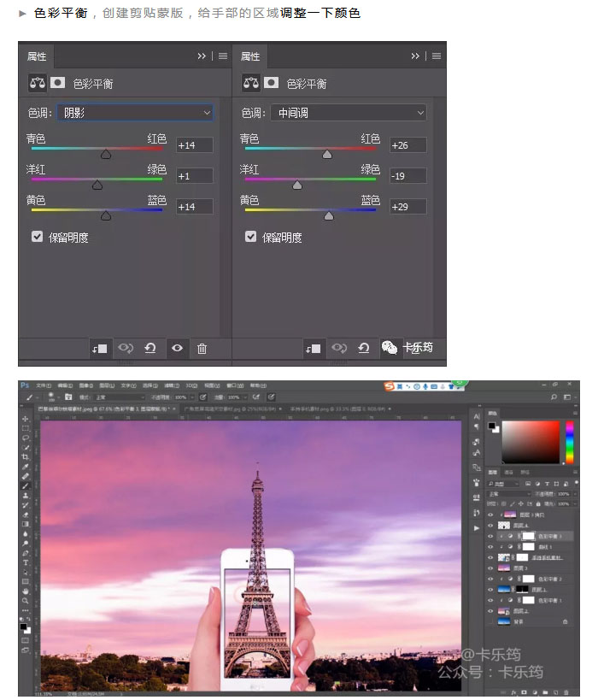This screenshot has height=700, width=598.
Task: Click clip-to-layer icon in midtones panel
Action: pos(313,348)
